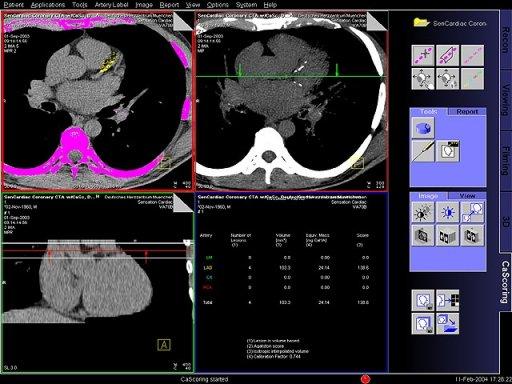Click the third image stack orientation icon

point(472,236)
